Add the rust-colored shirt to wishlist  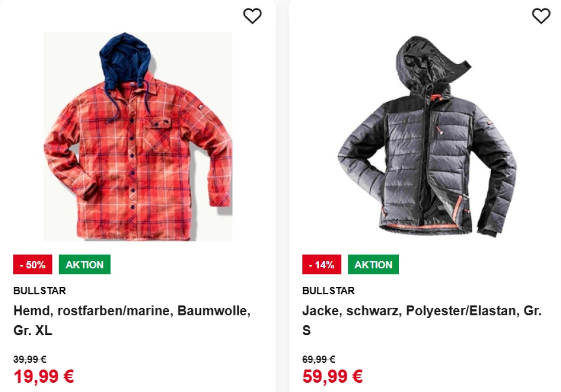point(253,16)
